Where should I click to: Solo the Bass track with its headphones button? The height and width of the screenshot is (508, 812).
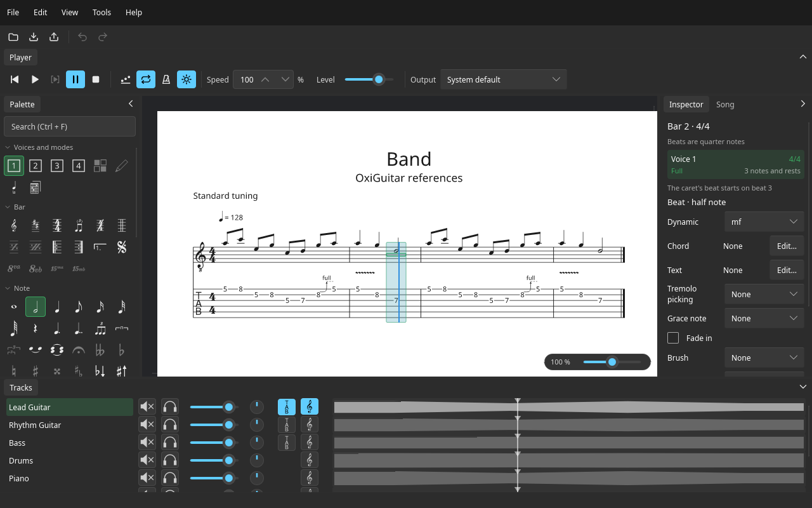(x=170, y=443)
